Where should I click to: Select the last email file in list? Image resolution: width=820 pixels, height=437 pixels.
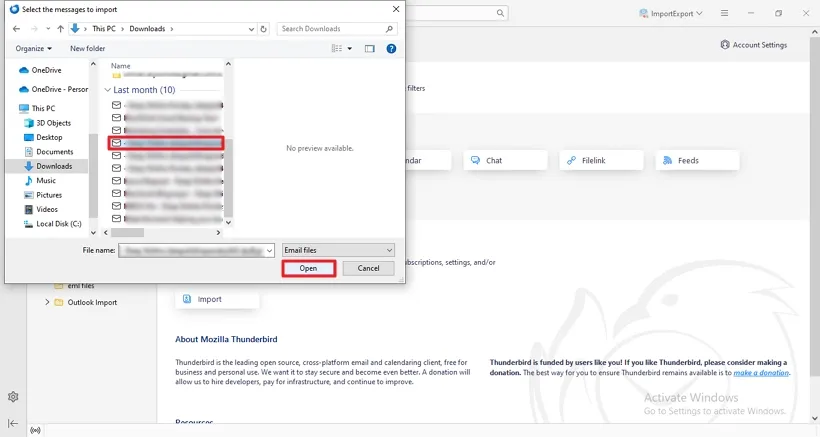coord(166,218)
